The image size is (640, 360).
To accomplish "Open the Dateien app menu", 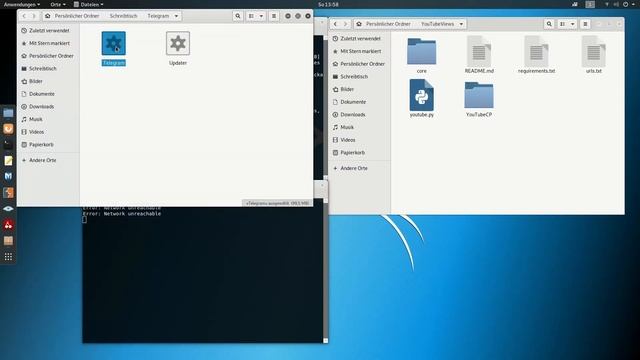I will 89,4.
